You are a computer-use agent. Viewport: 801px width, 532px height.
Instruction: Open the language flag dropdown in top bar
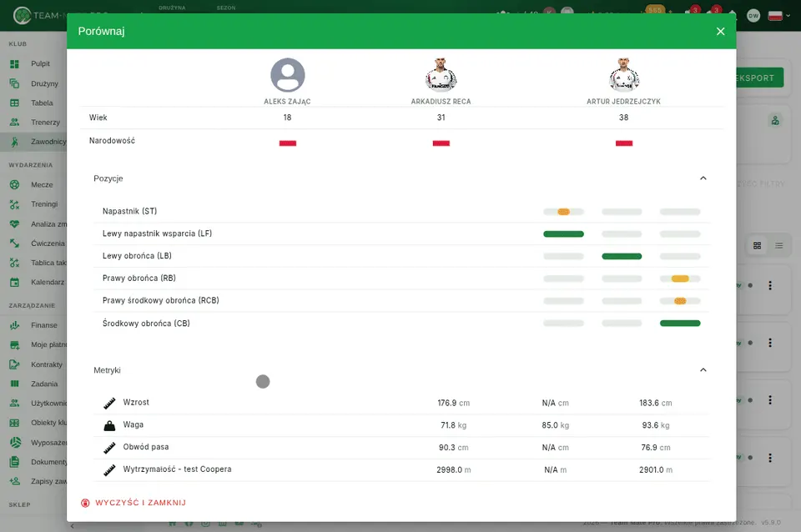point(779,15)
